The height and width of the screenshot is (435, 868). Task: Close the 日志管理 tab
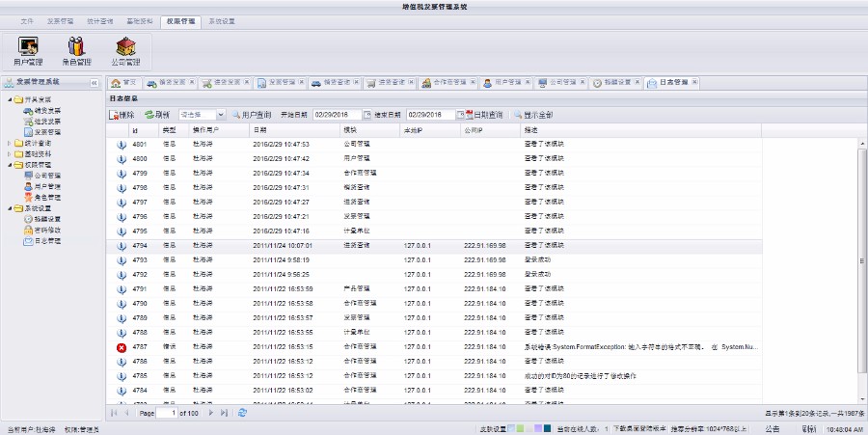tap(693, 83)
